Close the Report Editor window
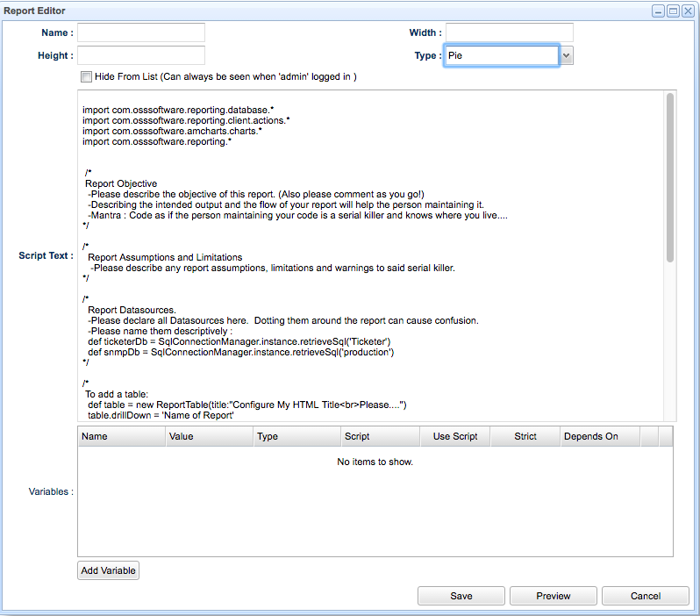Screen dimensions: 700x616 point(688,11)
